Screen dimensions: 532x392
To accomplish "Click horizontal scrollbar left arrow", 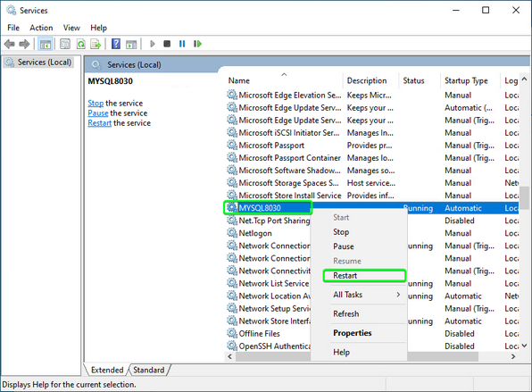I will [230, 356].
